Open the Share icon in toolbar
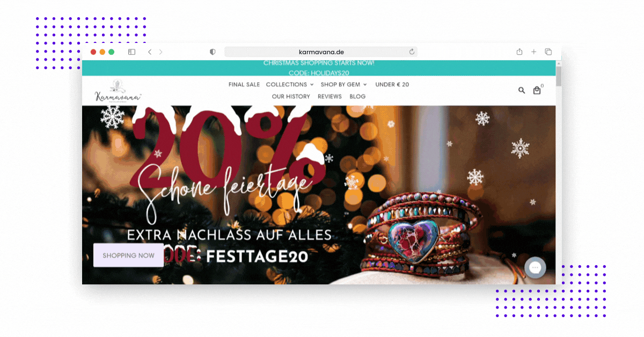Image resolution: width=644 pixels, height=337 pixels. (519, 52)
